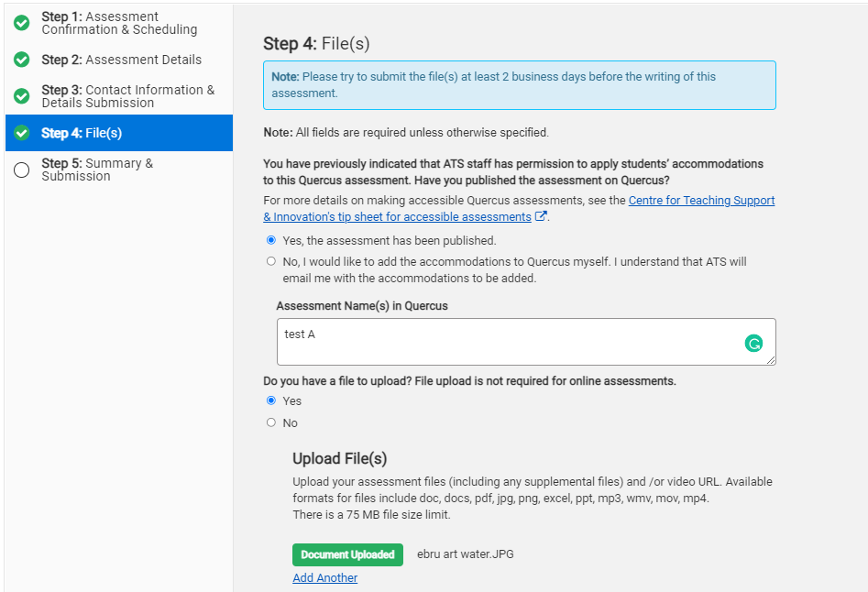868x592 pixels.
Task: Choose No for file upload question
Action: pos(270,422)
